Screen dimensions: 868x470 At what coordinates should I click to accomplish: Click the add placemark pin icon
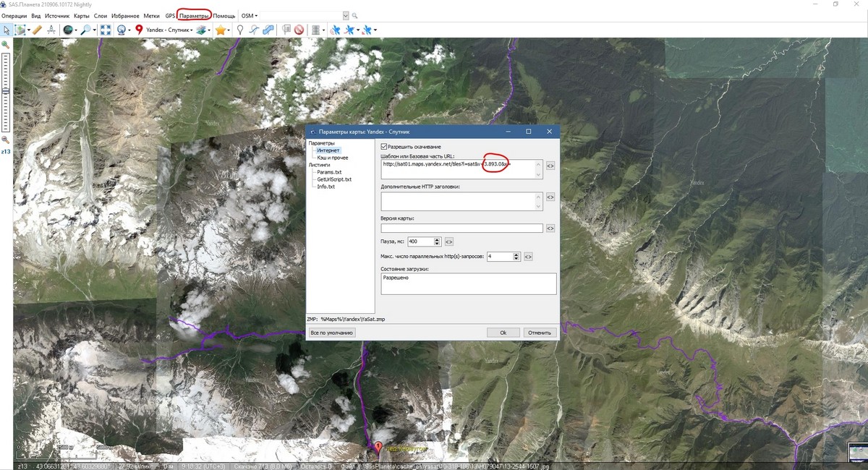[x=240, y=30]
